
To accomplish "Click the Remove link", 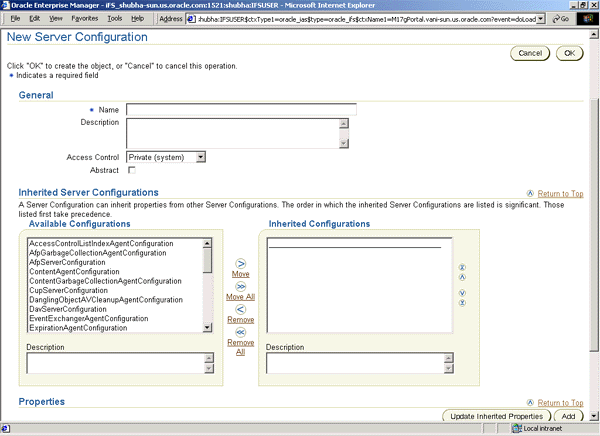I will point(241,320).
